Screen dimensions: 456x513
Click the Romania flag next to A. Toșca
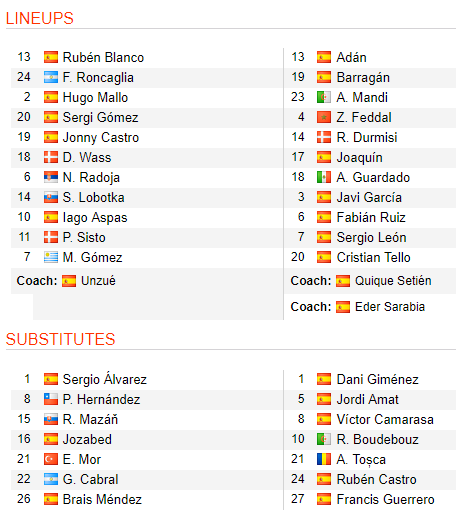click(x=324, y=459)
